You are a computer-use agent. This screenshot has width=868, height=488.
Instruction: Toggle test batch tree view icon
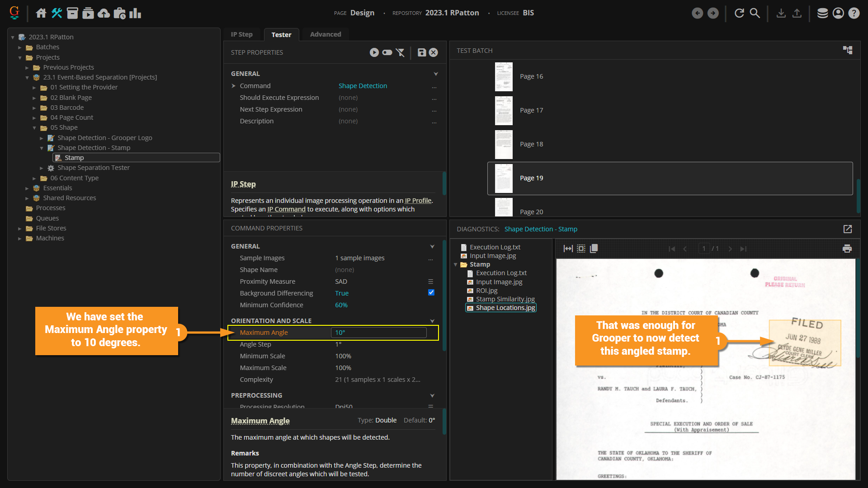point(848,50)
